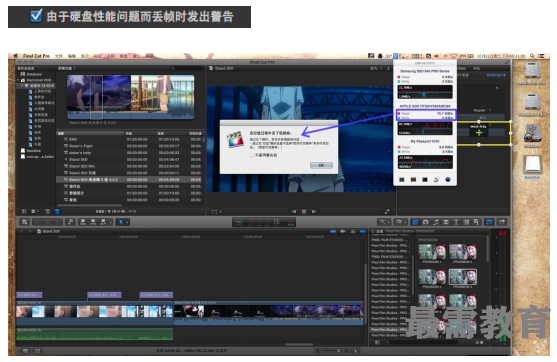Select the sister's help project row

pos(130,153)
